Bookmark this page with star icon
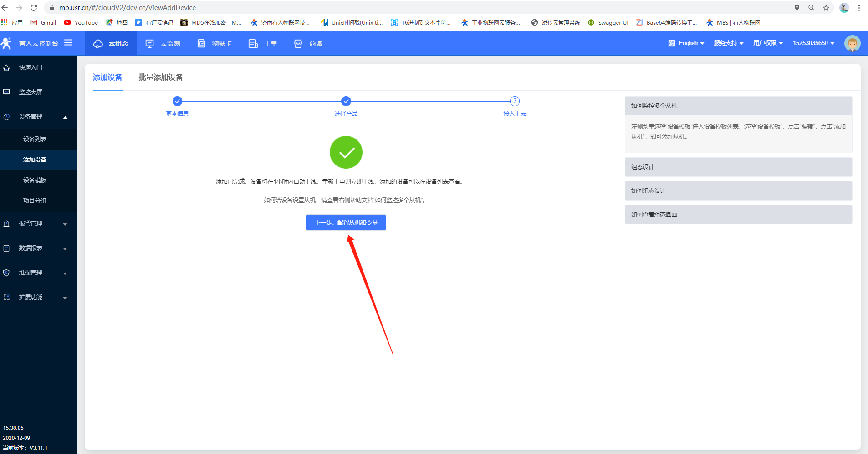The width and height of the screenshot is (868, 454). click(826, 8)
